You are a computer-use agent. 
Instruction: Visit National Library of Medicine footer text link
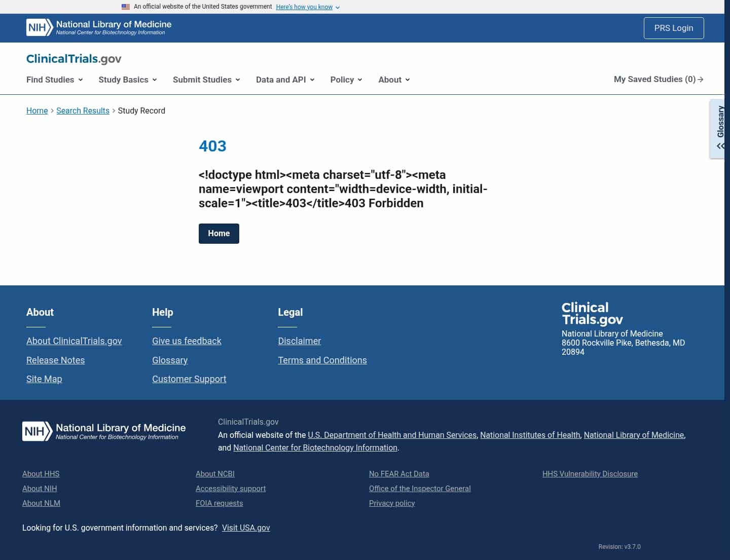click(634, 435)
